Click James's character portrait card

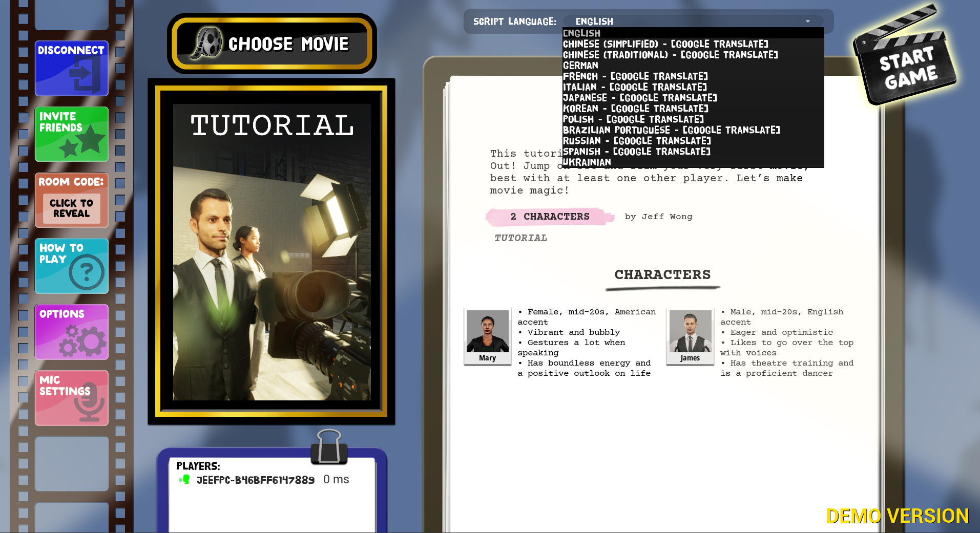(690, 336)
